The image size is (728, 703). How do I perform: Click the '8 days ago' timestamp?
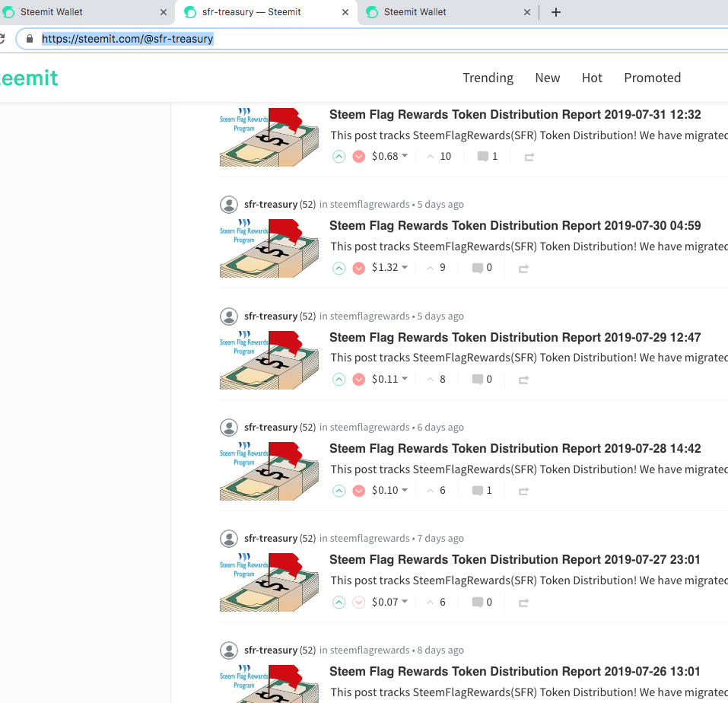[x=440, y=650]
